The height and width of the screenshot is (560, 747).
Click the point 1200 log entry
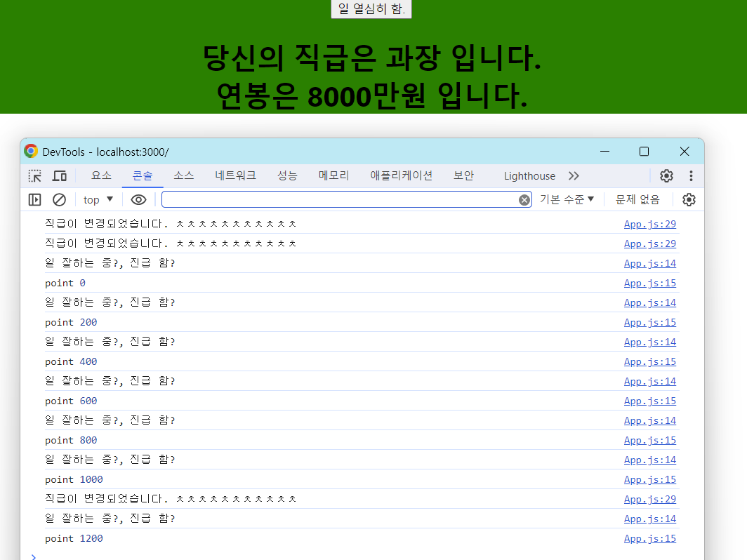(x=74, y=538)
